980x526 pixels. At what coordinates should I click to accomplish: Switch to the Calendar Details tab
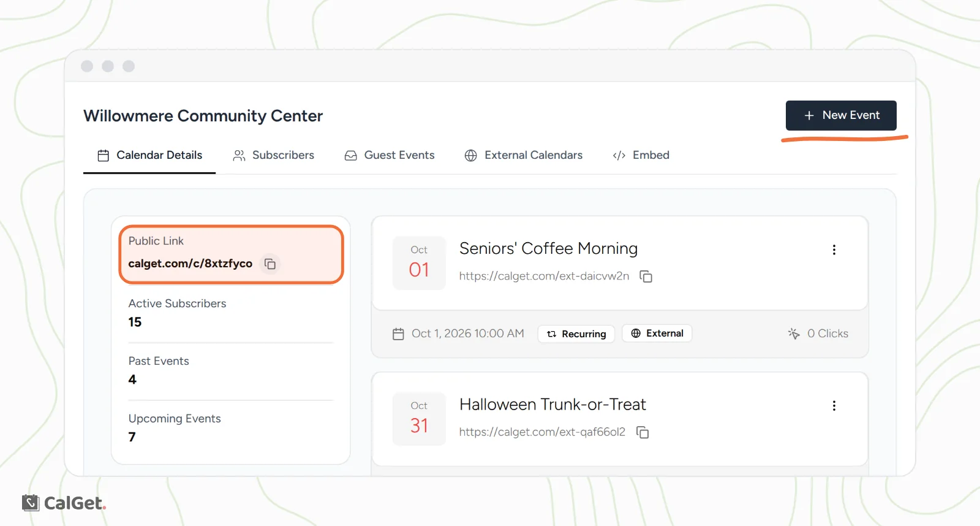pos(149,155)
